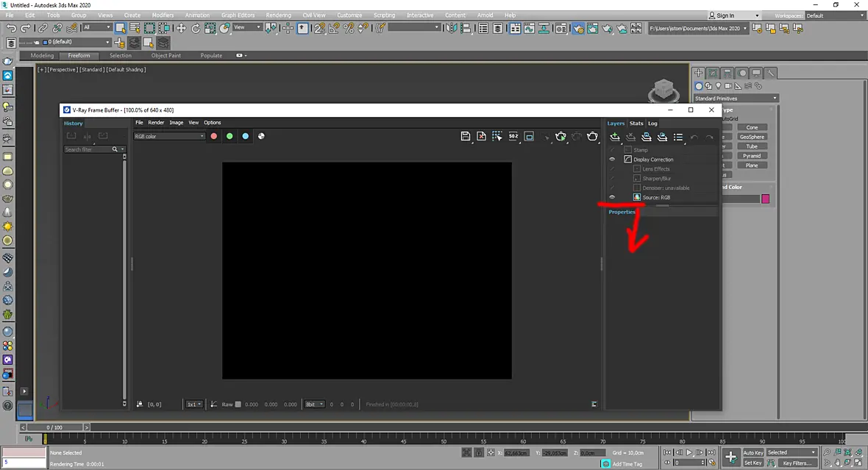Screen dimensions: 868x470
Task: Open the Standard Primitives dropdown
Action: 736,98
